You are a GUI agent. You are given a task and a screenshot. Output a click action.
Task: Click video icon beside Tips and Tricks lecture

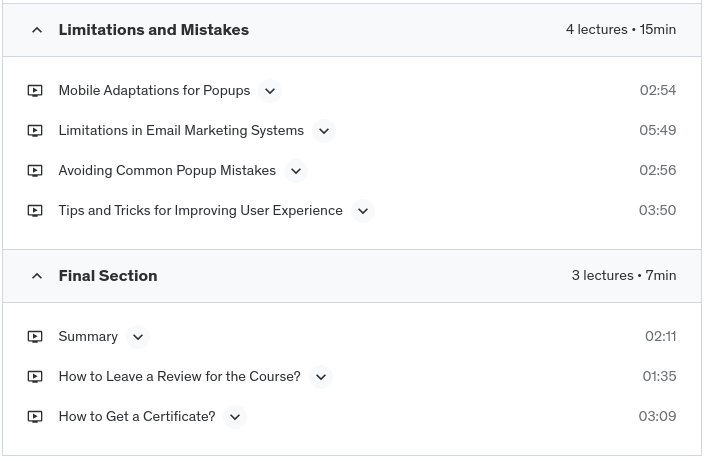click(x=35, y=211)
